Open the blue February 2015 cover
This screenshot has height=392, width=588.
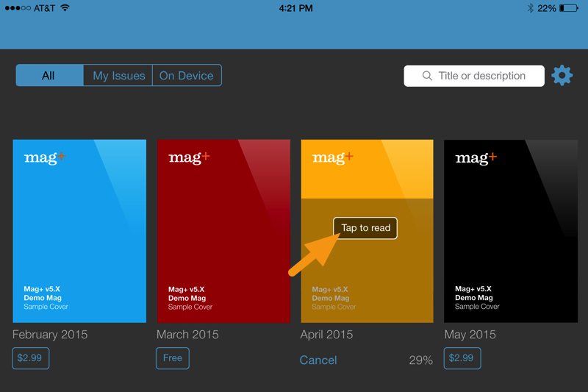79,231
